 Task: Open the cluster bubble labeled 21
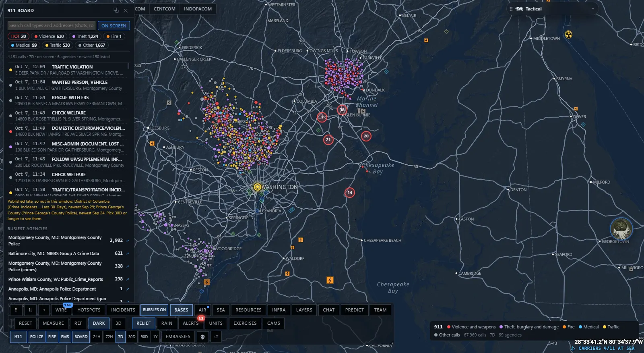pos(328,140)
